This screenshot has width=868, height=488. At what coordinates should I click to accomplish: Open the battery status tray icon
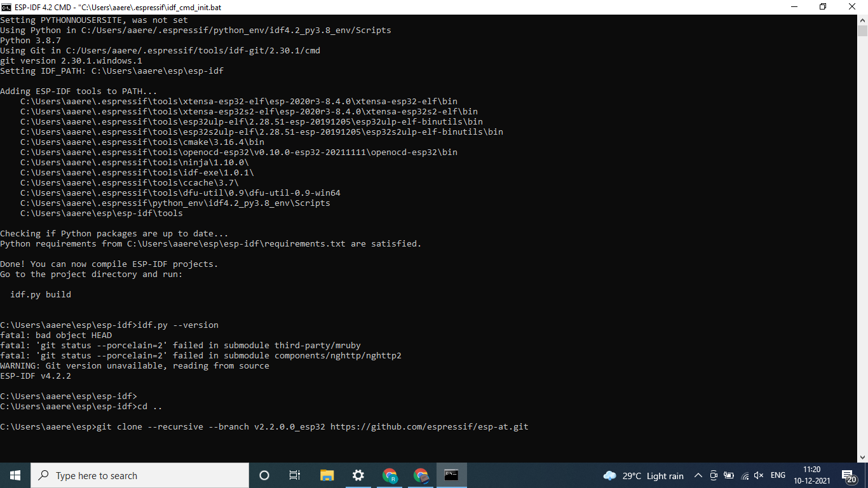tap(728, 475)
